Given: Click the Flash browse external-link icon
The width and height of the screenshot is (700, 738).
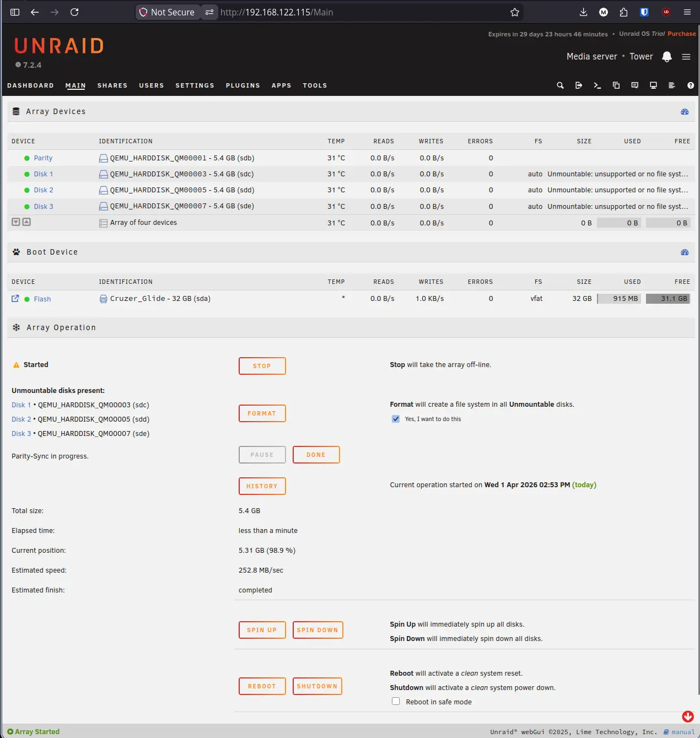Looking at the screenshot, I should point(15,299).
